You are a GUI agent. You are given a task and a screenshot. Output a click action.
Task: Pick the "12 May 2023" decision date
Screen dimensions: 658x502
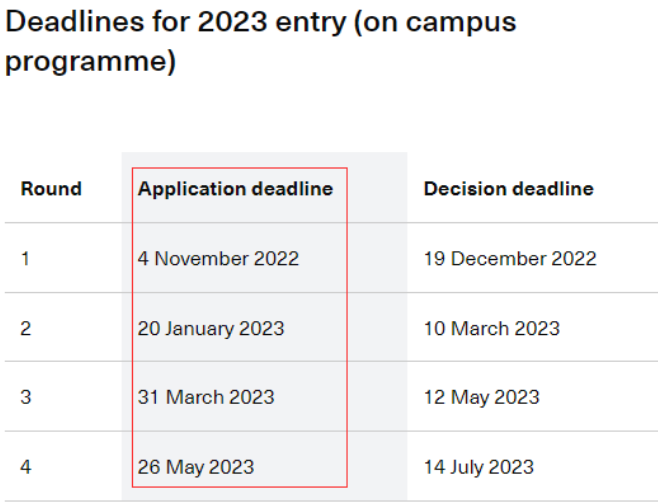[x=481, y=397]
